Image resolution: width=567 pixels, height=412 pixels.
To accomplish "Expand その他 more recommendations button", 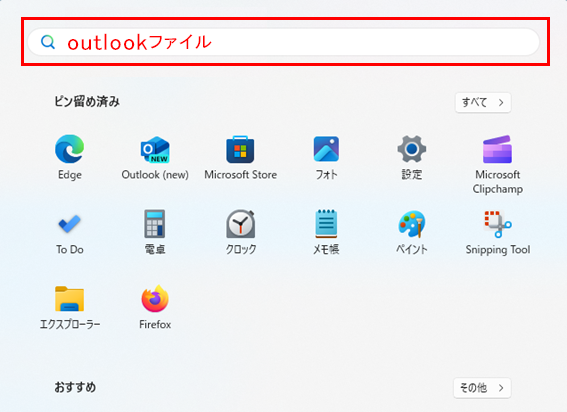I will (x=482, y=388).
